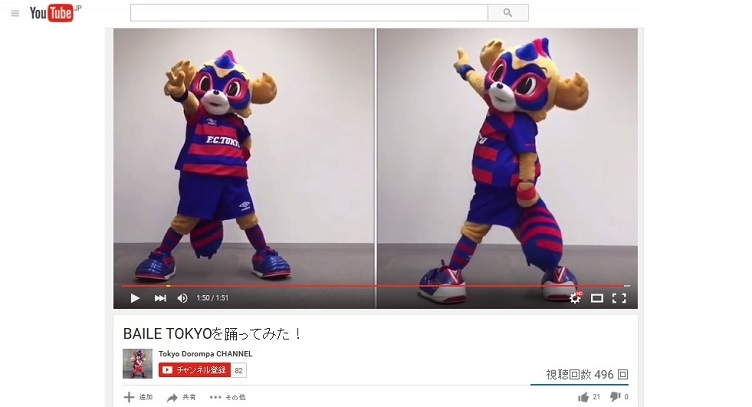This screenshot has height=407, width=752.
Task: Dislike the video with thumbs down
Action: point(619,397)
